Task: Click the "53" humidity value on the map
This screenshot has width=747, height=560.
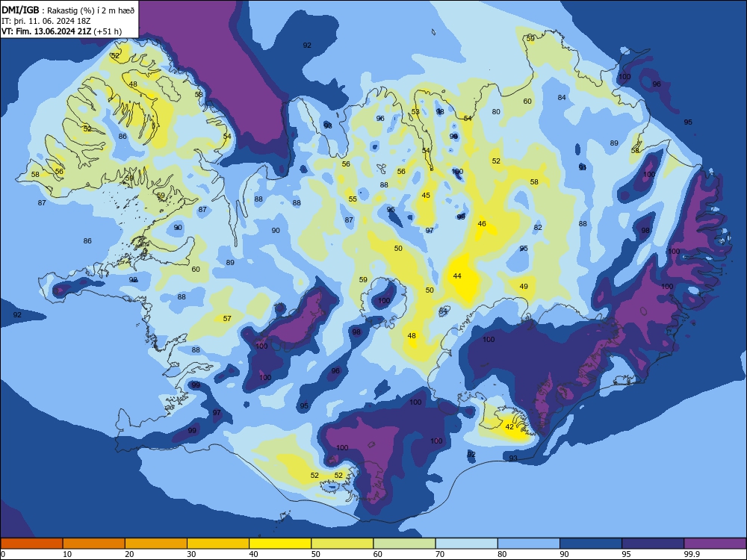Action: 415,112
